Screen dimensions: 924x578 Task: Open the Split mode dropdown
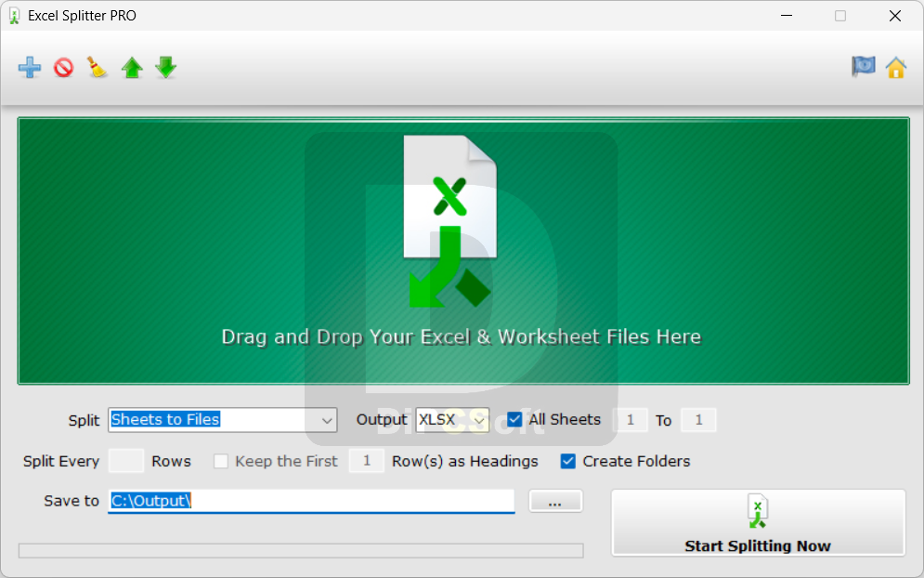coord(223,420)
